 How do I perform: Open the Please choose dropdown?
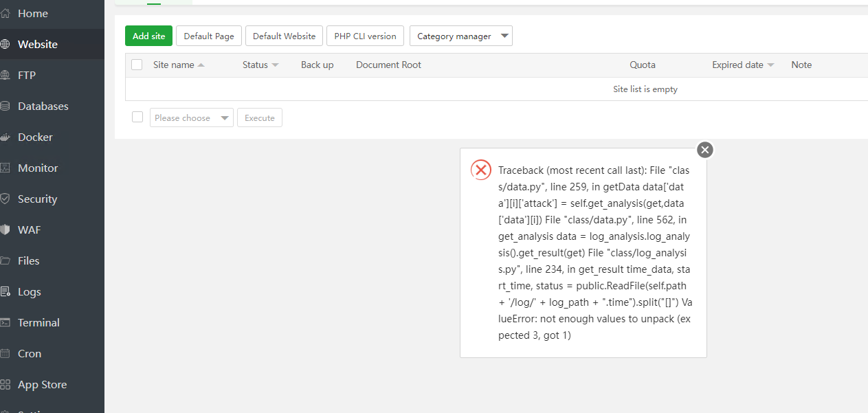tap(192, 118)
